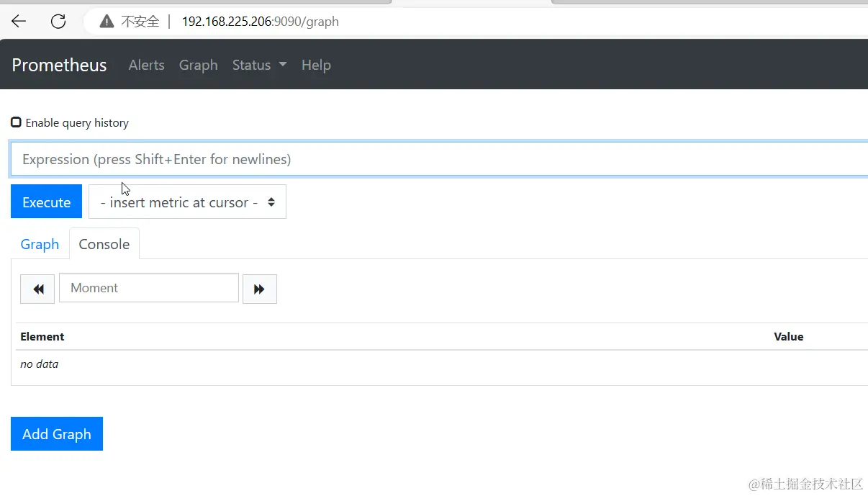This screenshot has height=496, width=868.
Task: Click the rewind time double-arrow button
Action: click(x=37, y=289)
